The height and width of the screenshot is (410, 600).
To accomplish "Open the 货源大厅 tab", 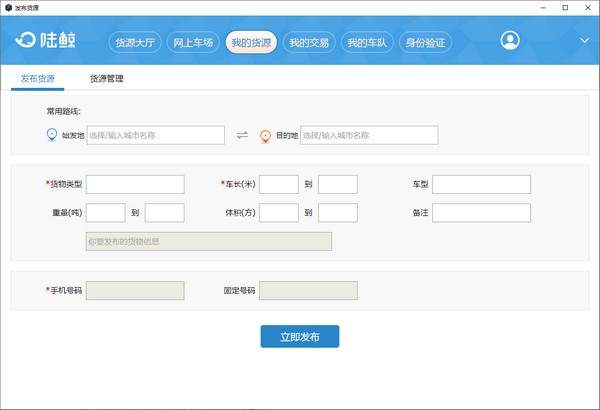I will [x=135, y=43].
